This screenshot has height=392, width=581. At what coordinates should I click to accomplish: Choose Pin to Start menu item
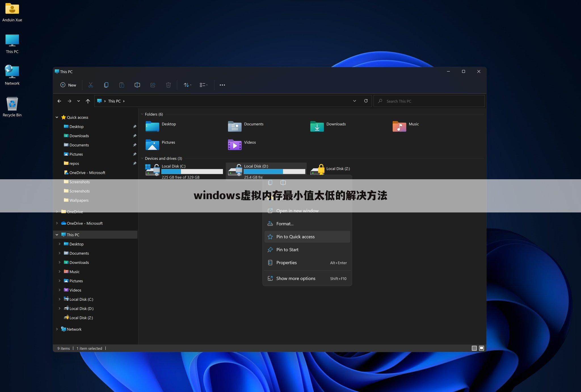click(x=307, y=250)
